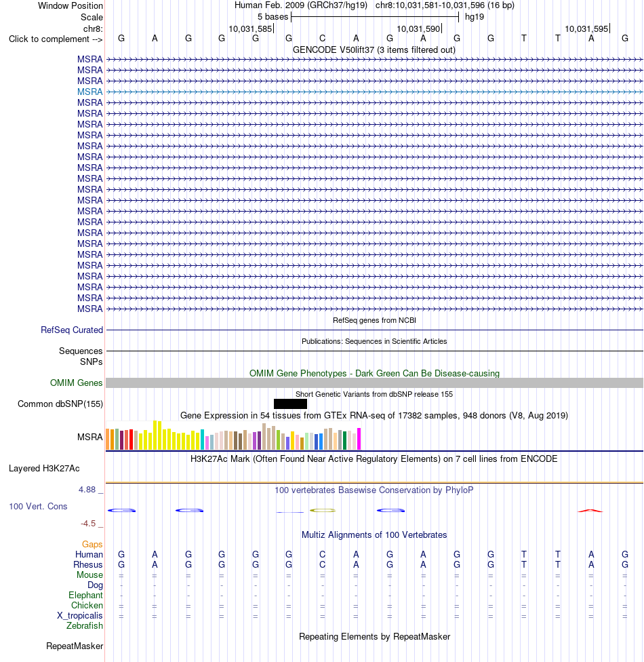Click the light-blue MSRA transcript arrow line
644x662 pixels.
374,92
